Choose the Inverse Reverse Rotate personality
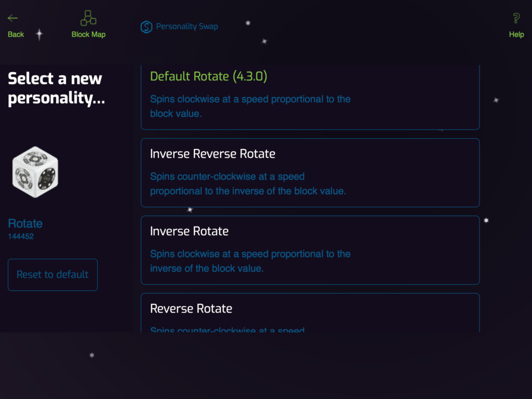532x399 pixels. pyautogui.click(x=310, y=172)
